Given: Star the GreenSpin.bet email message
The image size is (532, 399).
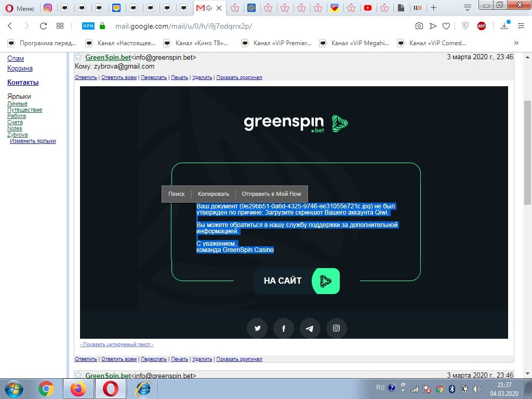Looking at the screenshot, I should click(78, 57).
